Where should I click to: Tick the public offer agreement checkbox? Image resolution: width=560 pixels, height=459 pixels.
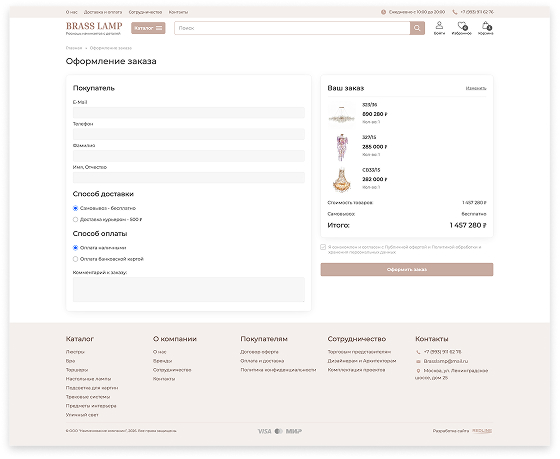point(323,247)
